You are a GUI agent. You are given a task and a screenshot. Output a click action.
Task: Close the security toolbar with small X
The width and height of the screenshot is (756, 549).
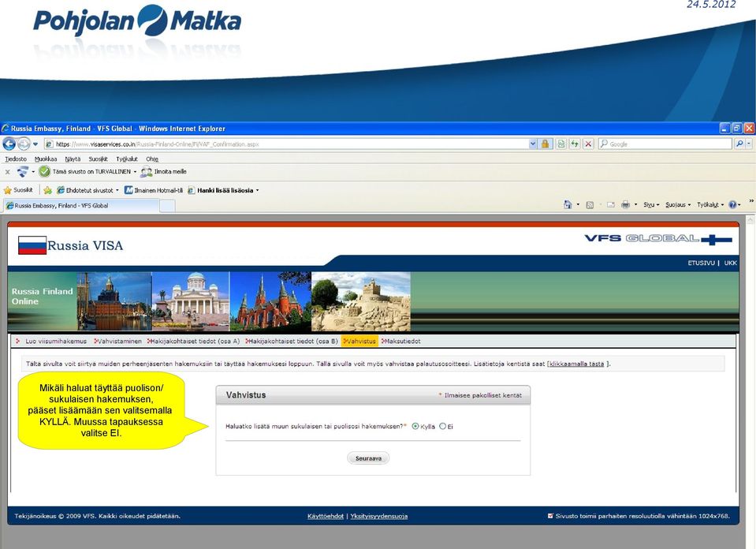(x=7, y=172)
